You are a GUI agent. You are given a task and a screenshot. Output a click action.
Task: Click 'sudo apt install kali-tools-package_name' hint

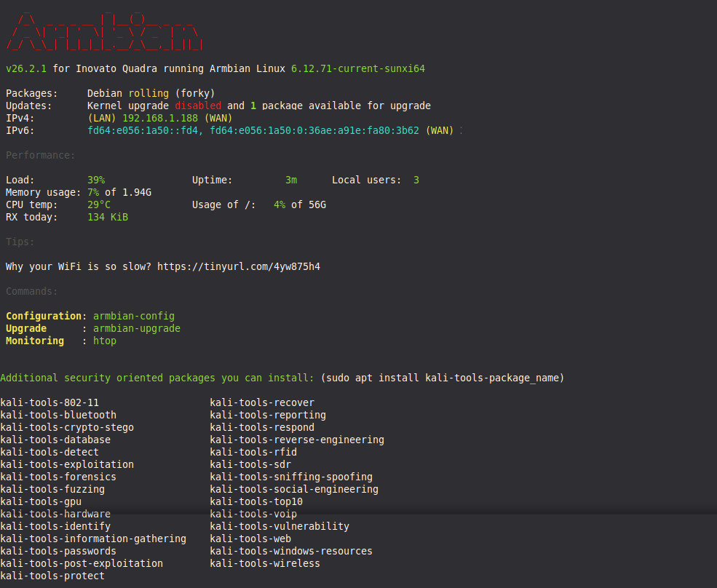[x=443, y=378]
